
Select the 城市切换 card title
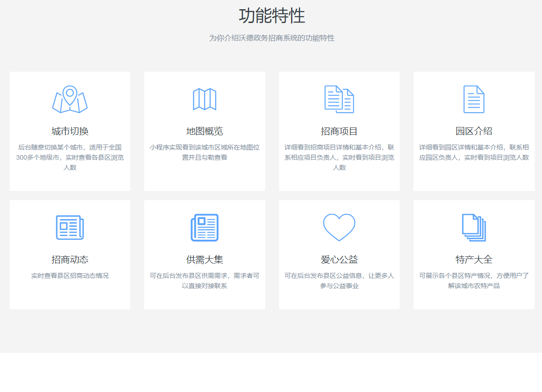(70, 131)
